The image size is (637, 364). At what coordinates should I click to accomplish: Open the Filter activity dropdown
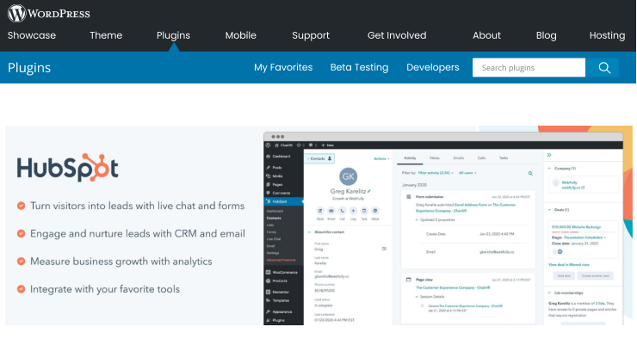pos(436,173)
